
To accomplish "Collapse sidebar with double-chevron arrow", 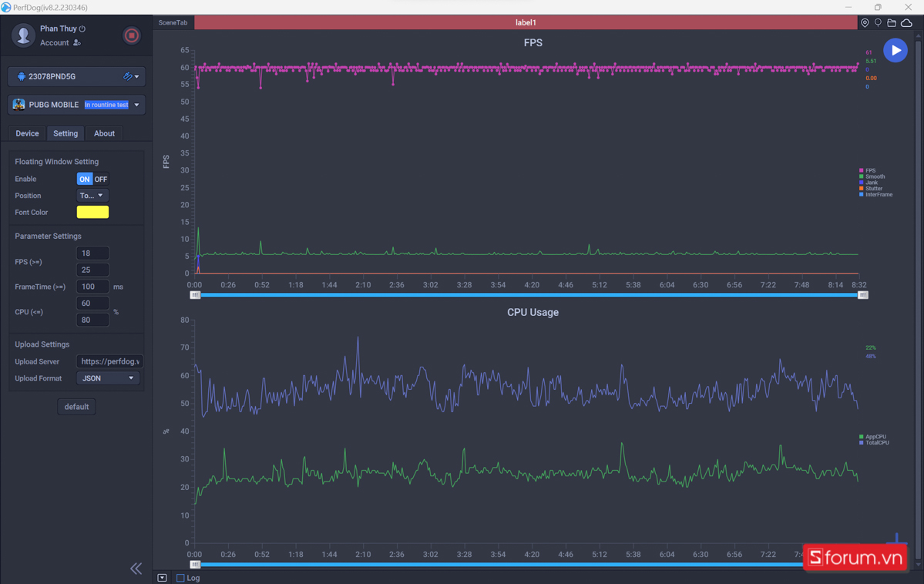I will click(x=136, y=568).
